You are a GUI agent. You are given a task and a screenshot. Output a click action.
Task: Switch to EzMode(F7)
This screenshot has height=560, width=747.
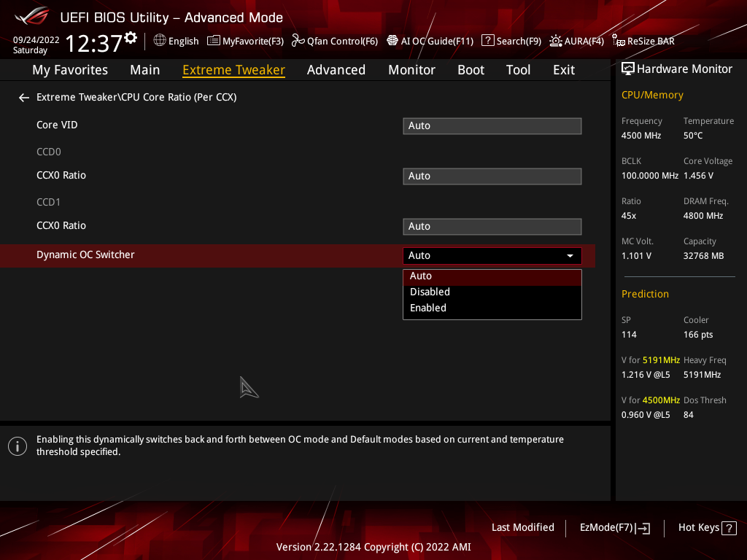[614, 527]
